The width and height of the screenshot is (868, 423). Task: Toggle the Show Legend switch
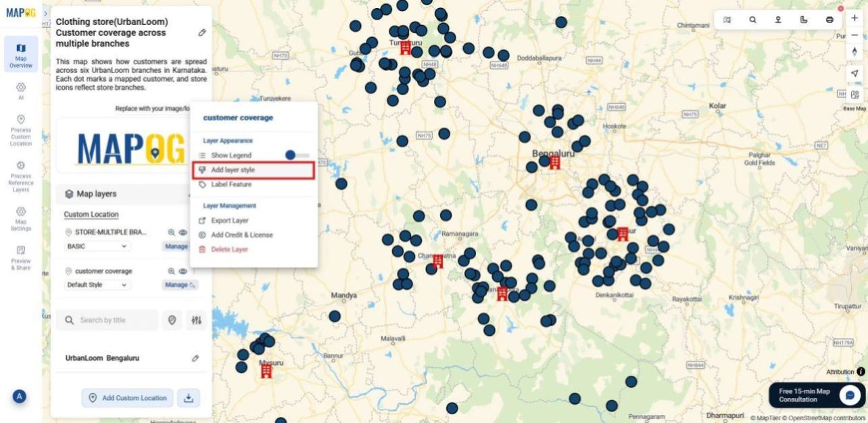[x=297, y=155]
